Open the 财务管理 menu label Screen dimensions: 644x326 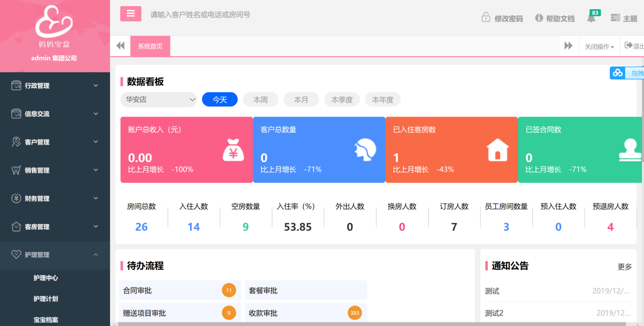[37, 199]
